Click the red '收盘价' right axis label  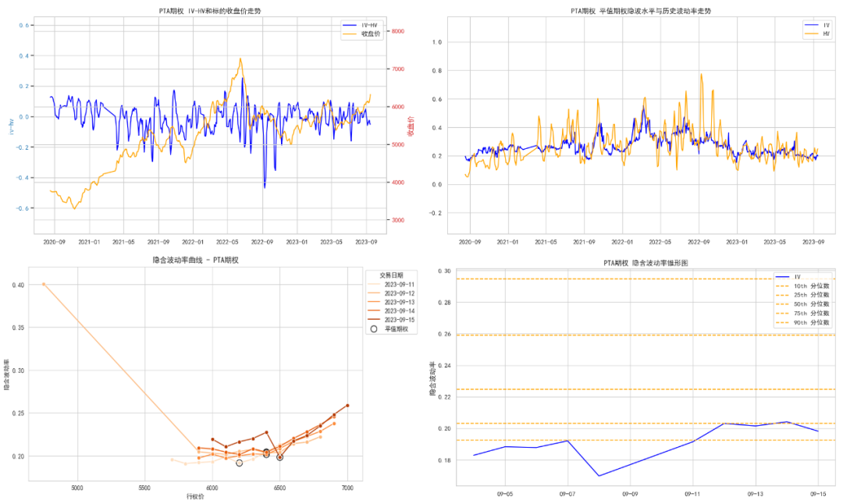(411, 126)
